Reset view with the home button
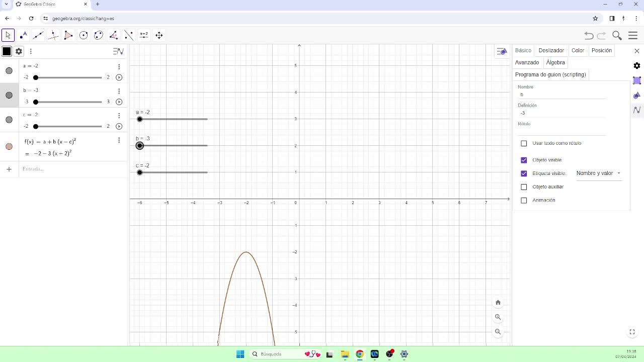 [x=498, y=302]
